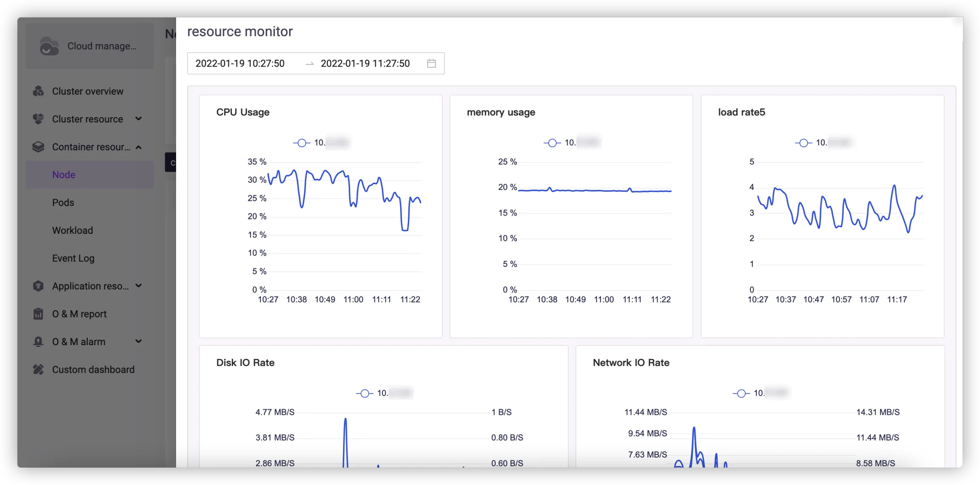
Task: Select the Node sidebar entry
Action: pos(64,175)
